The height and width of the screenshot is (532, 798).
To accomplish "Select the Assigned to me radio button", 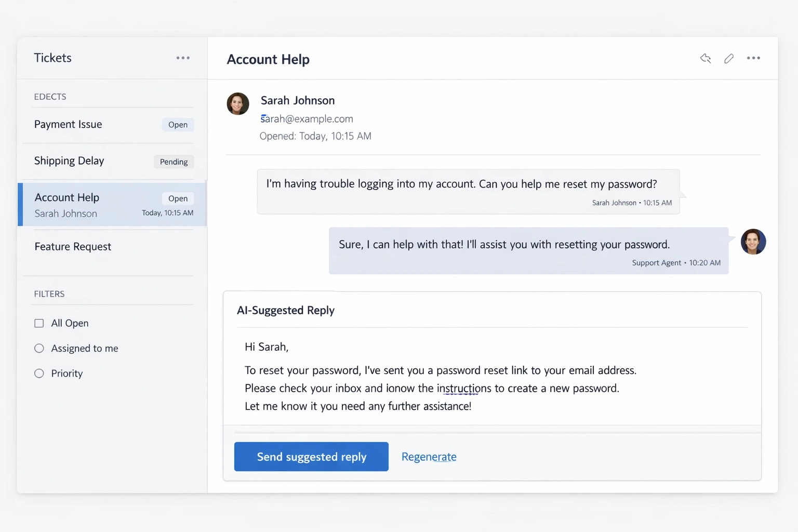I will point(39,348).
